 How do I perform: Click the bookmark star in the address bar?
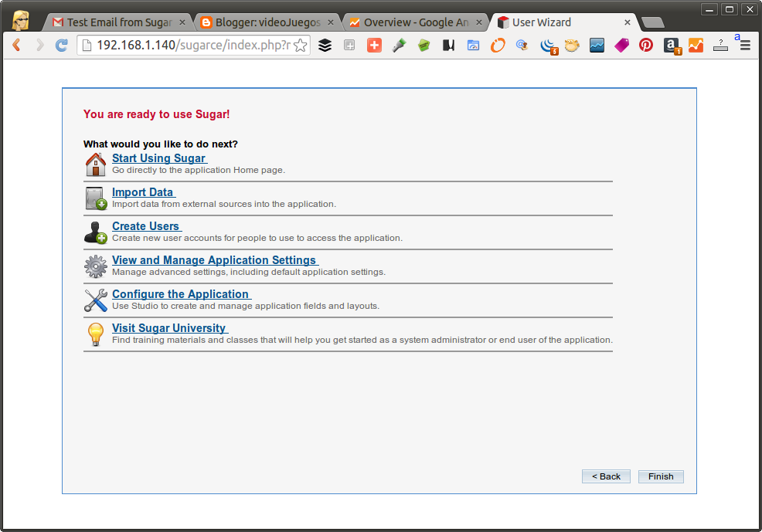click(300, 46)
